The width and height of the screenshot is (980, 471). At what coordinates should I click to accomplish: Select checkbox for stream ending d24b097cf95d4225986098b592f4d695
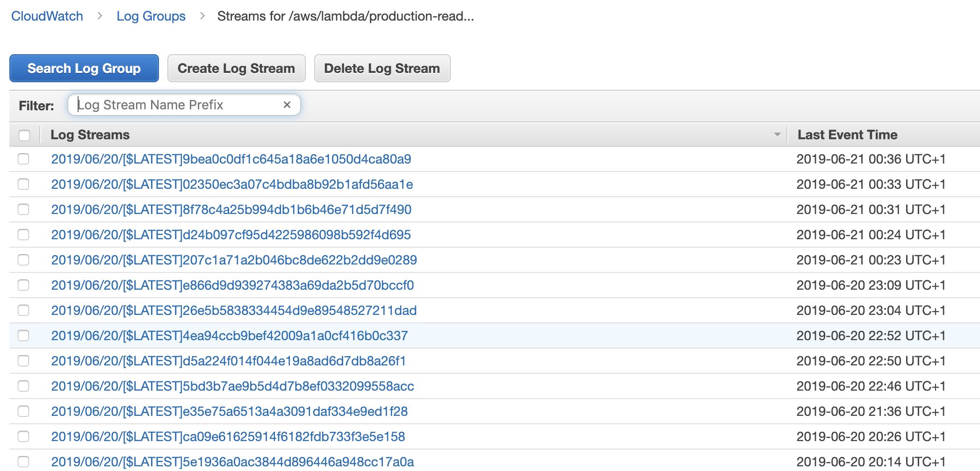click(x=23, y=235)
